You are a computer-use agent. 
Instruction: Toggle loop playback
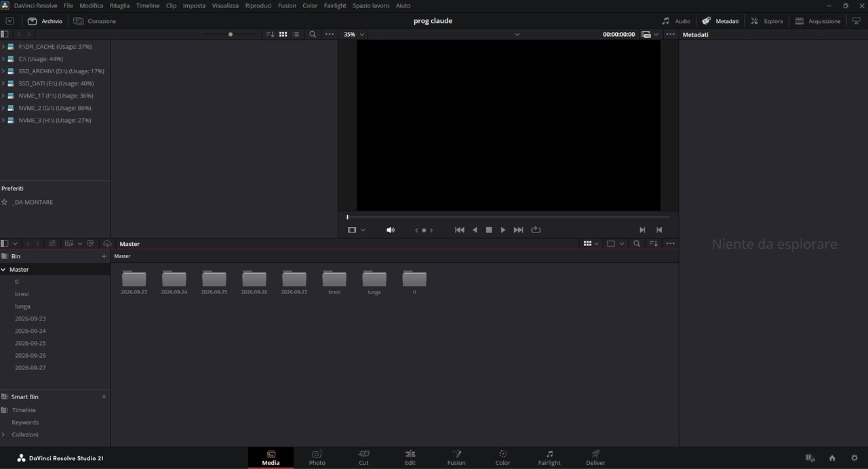coord(536,230)
